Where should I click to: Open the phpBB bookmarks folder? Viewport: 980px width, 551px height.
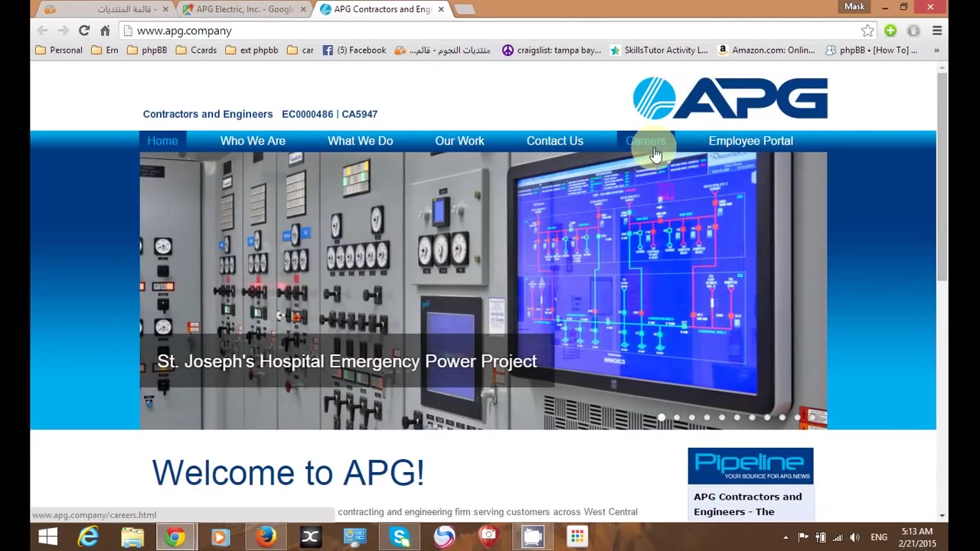147,50
